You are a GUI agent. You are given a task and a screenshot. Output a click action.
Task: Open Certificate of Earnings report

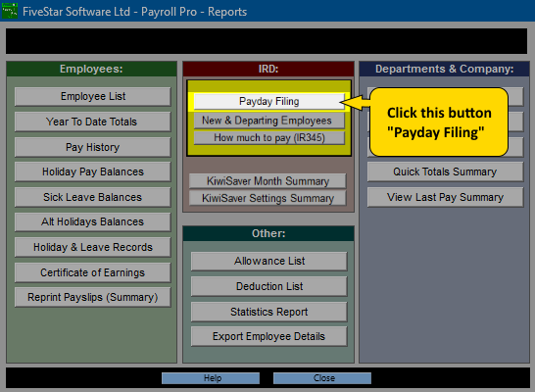pos(93,272)
